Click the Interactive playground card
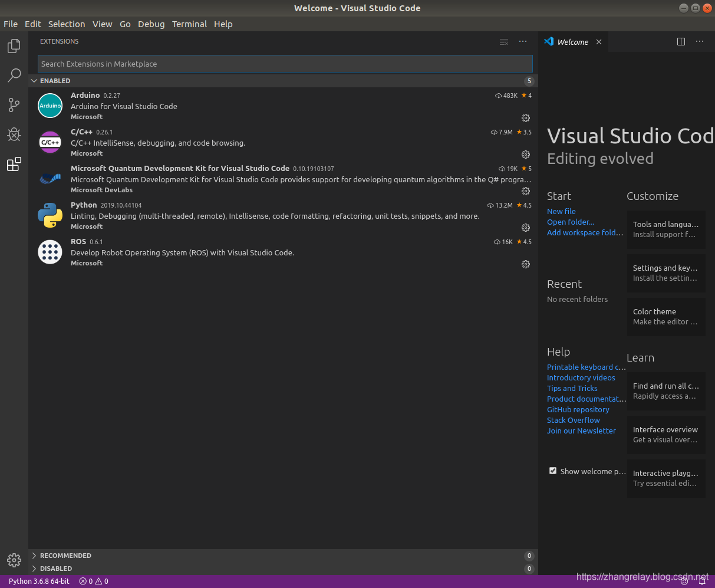Image resolution: width=715 pixels, height=588 pixels. (666, 478)
